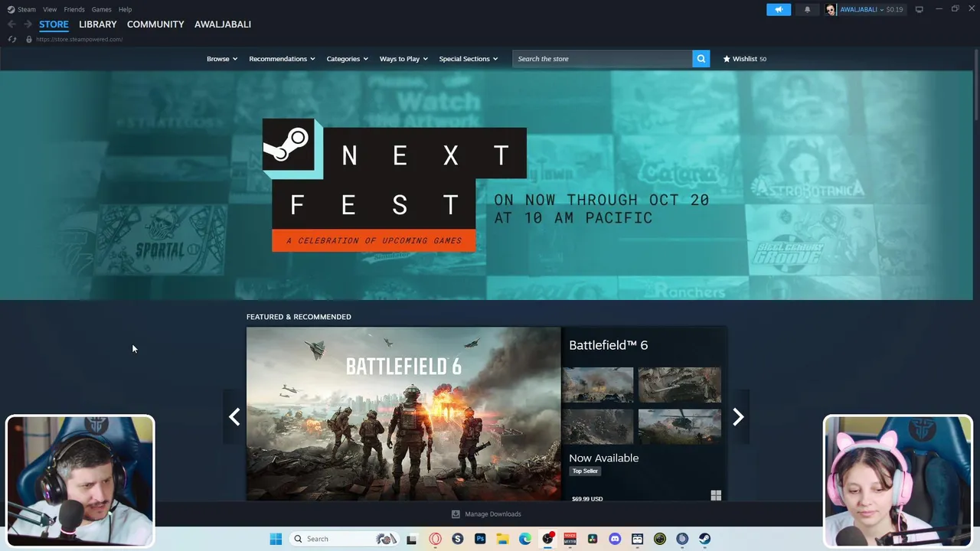The width and height of the screenshot is (980, 551).
Task: Expand the Ways to Play dropdown
Action: (x=403, y=59)
